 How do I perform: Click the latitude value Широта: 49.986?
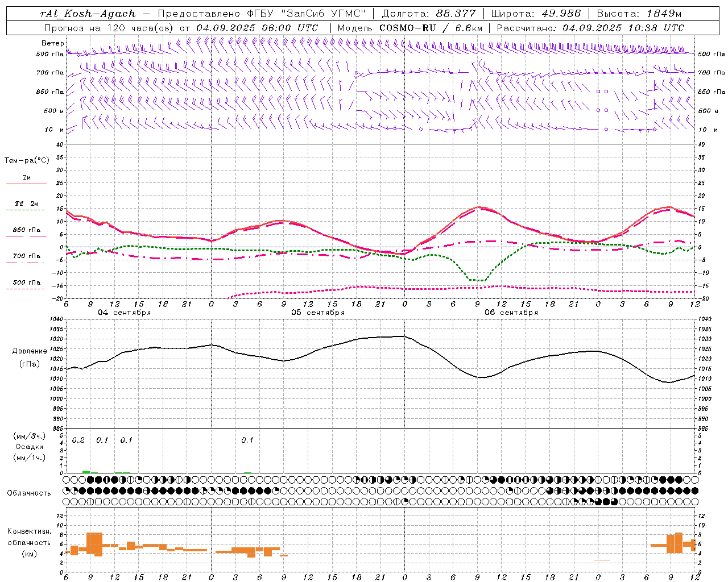pos(536,14)
